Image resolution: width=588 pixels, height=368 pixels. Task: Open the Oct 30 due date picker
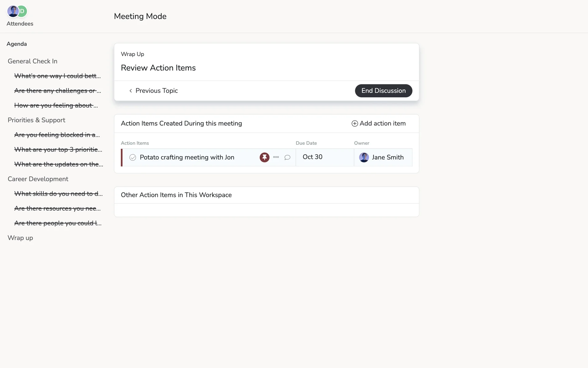pos(312,157)
